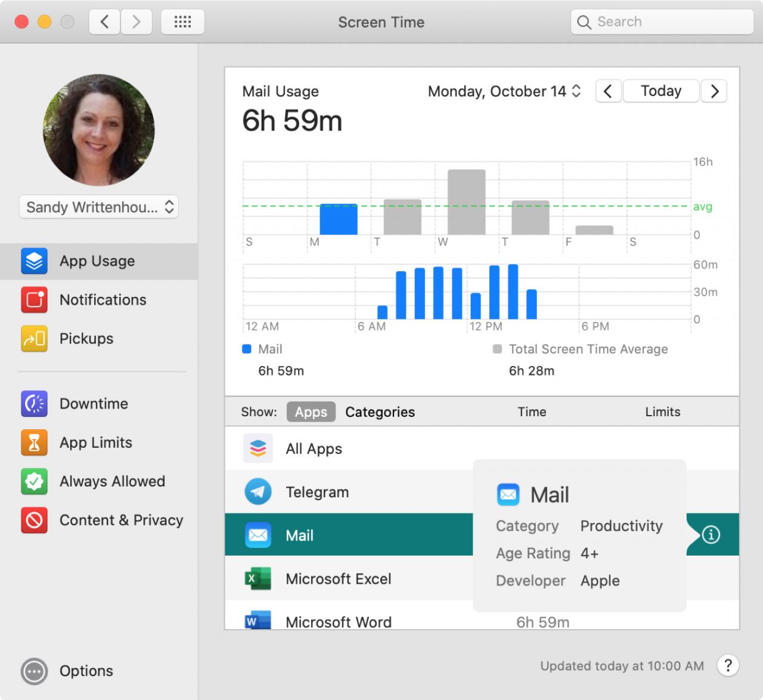Image resolution: width=763 pixels, height=700 pixels.
Task: Open the Always Allowed section
Action: pyautogui.click(x=99, y=481)
